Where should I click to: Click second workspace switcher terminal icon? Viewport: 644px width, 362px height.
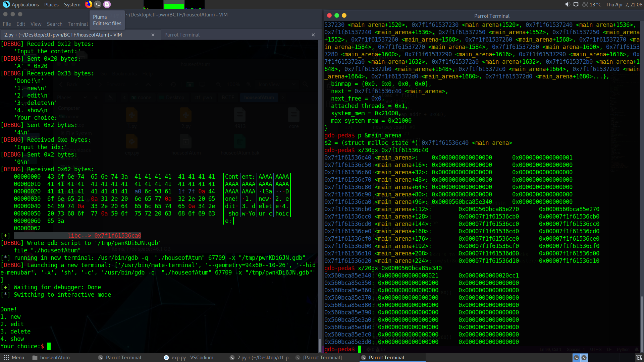coord(584,358)
